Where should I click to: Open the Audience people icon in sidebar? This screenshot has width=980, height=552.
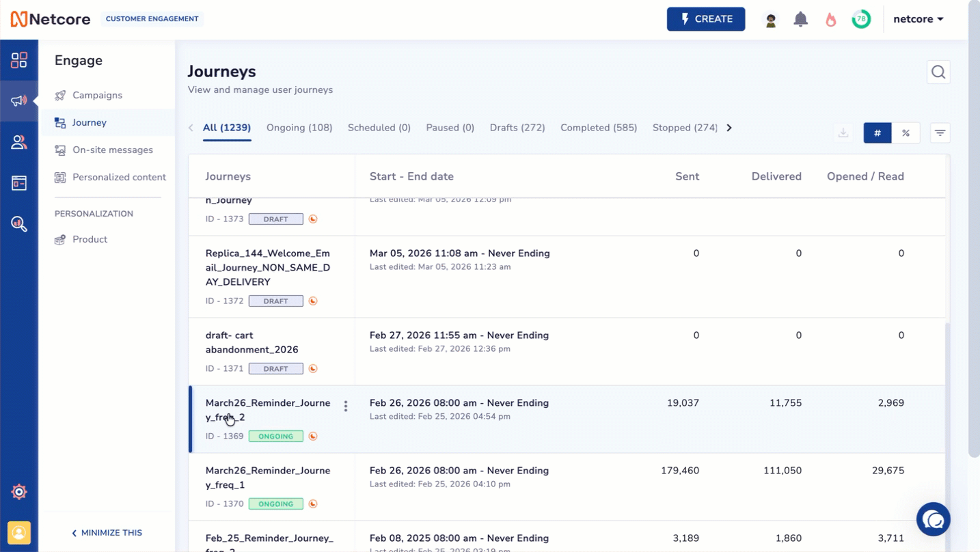[x=18, y=141]
